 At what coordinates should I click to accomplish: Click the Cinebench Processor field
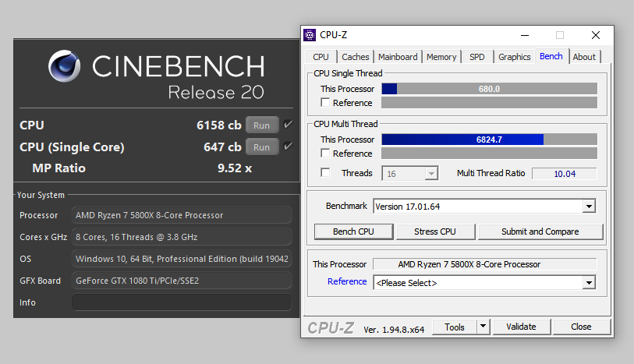(x=182, y=215)
